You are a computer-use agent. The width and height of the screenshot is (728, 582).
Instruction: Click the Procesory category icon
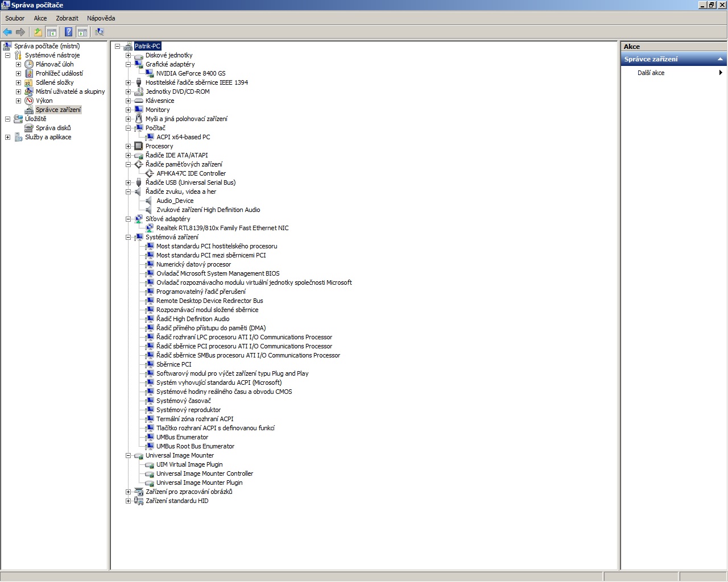[x=139, y=146]
